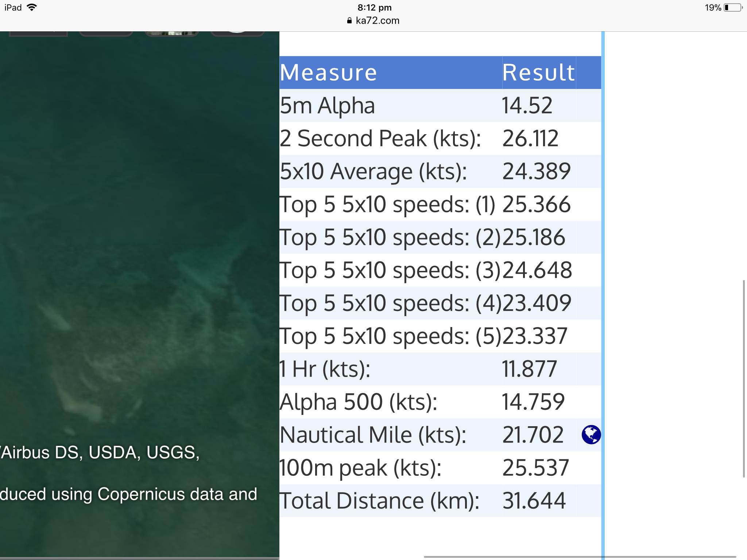The width and height of the screenshot is (747, 560).
Task: Tap the battery icon in status bar
Action: coord(732,7)
